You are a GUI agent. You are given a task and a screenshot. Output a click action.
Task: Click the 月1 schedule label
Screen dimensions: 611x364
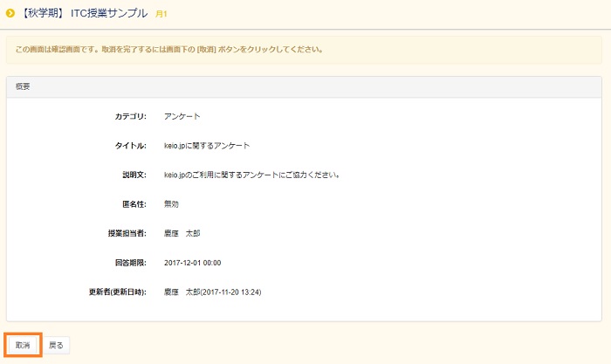161,13
